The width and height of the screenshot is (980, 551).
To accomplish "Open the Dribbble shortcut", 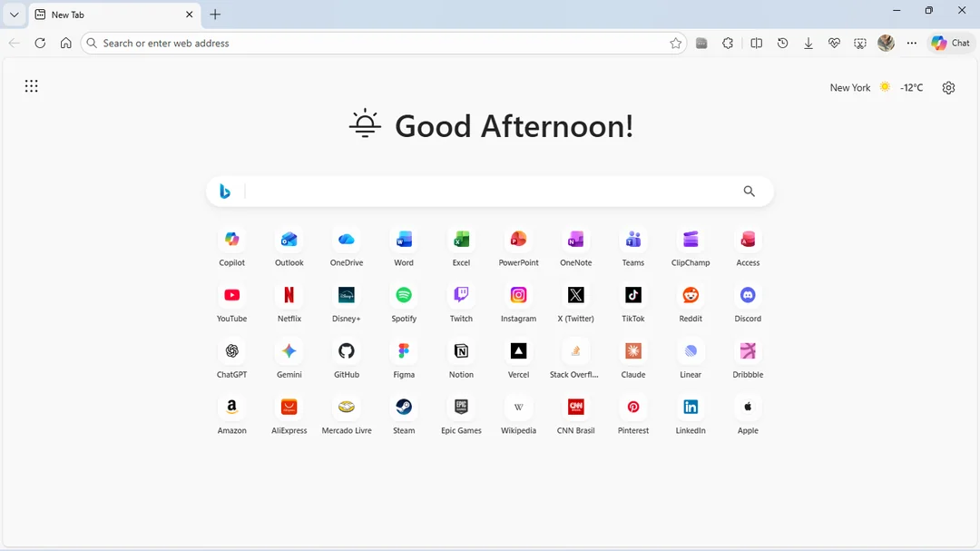I will pyautogui.click(x=748, y=359).
